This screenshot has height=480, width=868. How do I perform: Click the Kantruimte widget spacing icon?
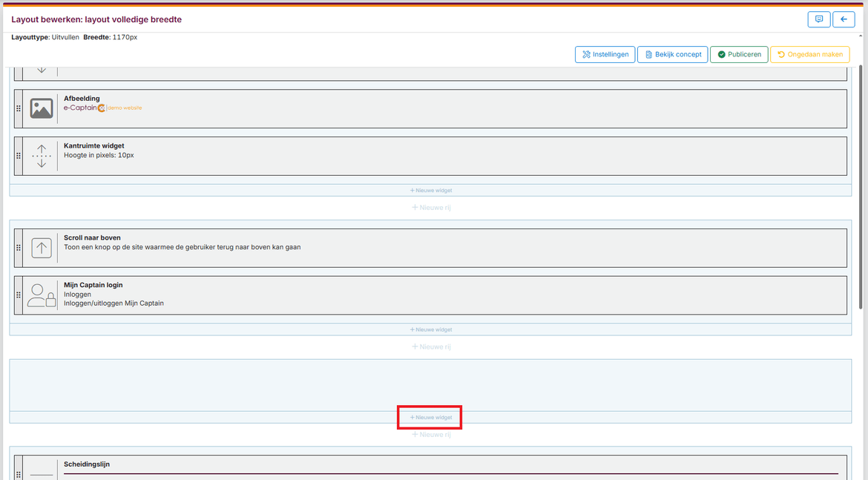coord(42,156)
